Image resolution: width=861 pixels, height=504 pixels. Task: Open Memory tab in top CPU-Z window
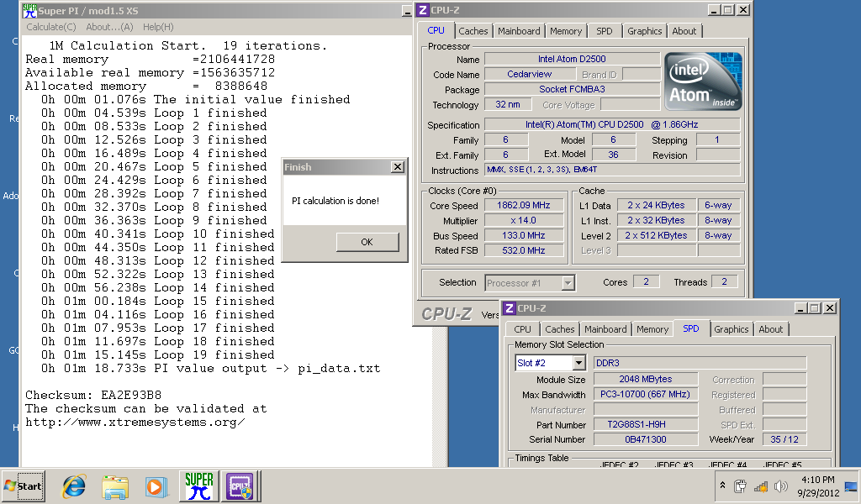(x=566, y=31)
